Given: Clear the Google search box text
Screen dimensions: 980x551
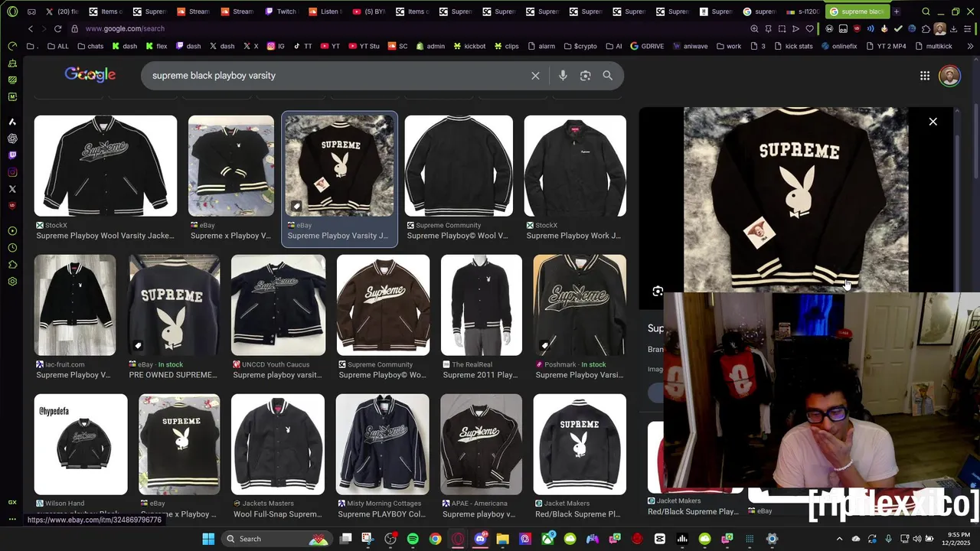Looking at the screenshot, I should pos(535,76).
